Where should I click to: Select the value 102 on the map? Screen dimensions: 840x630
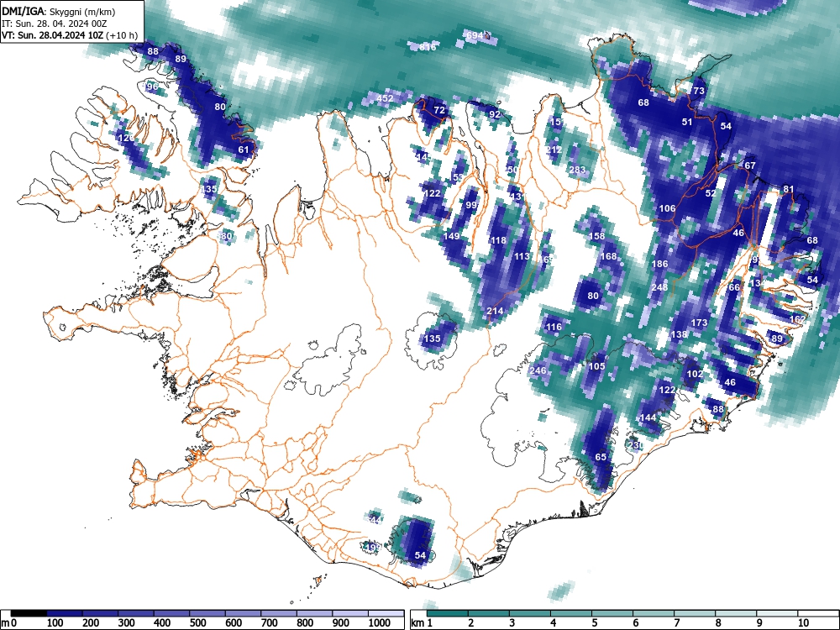tap(695, 374)
